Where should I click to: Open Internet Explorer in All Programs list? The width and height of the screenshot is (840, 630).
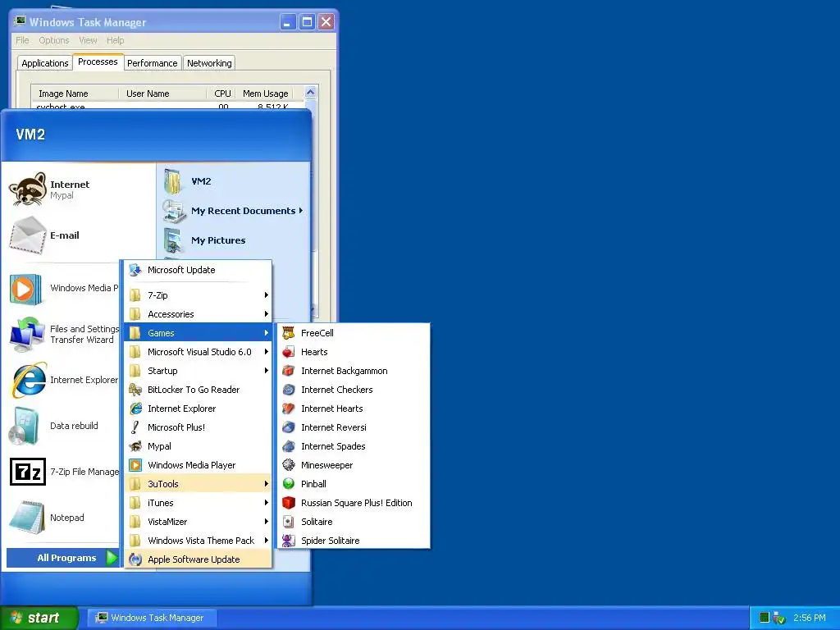pos(199,409)
